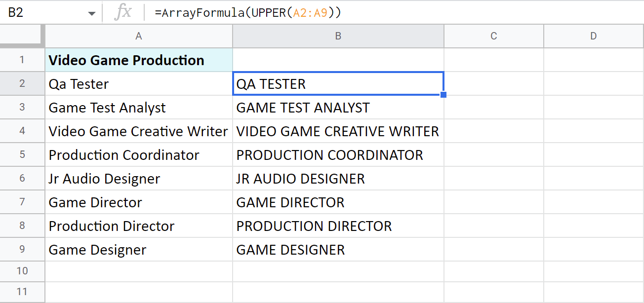Select row 5 header
The image size is (644, 303).
click(x=22, y=155)
